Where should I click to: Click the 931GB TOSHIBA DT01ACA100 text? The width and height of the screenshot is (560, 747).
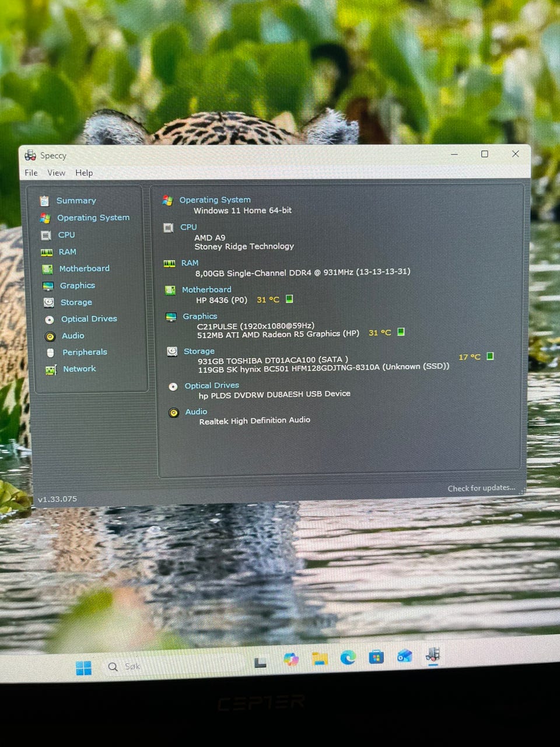tap(273, 360)
